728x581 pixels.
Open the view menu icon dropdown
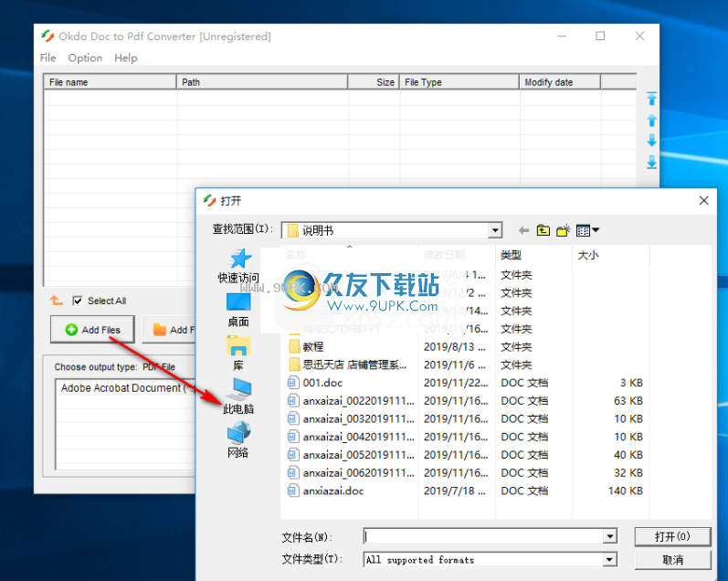(587, 230)
